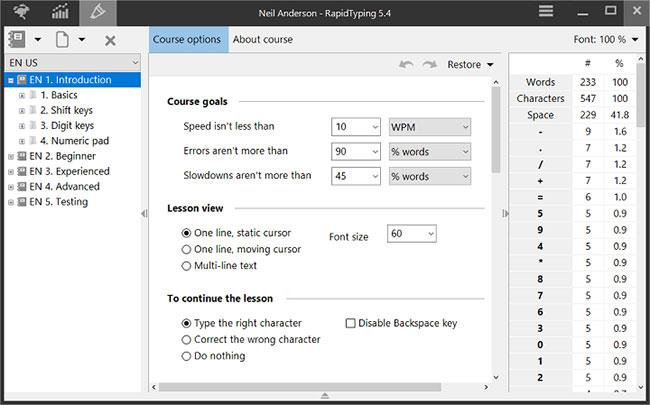Viewport: 650px width, 405px height.
Task: Open the statistics chart icon
Action: 60,12
